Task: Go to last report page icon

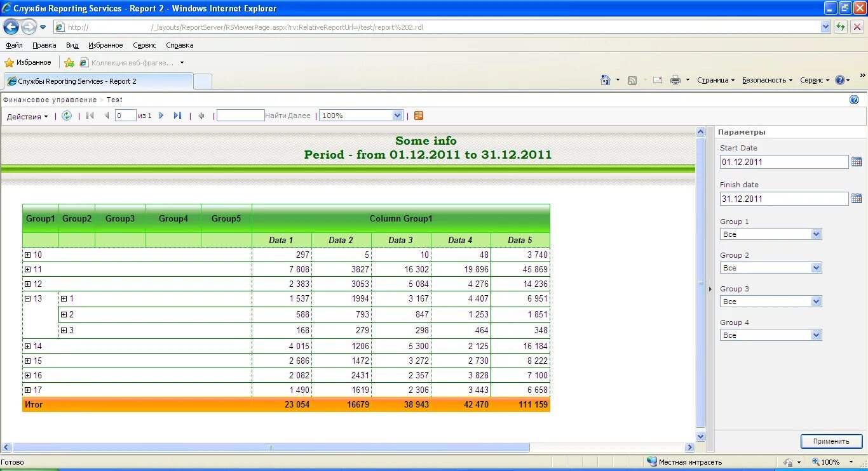Action: (x=178, y=116)
